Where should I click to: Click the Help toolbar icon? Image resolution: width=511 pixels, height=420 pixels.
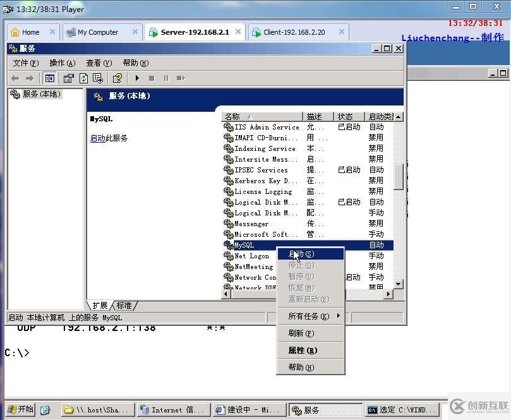point(117,78)
